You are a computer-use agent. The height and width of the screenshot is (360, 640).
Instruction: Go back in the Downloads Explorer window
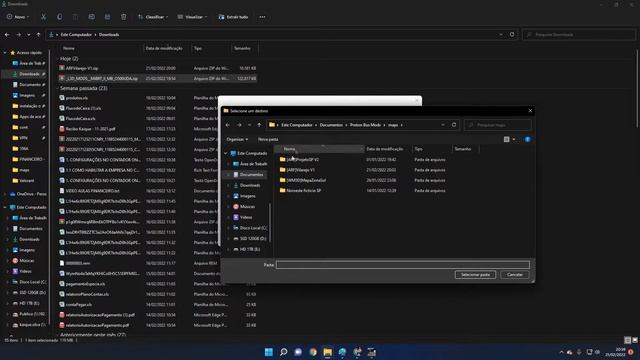click(7, 35)
